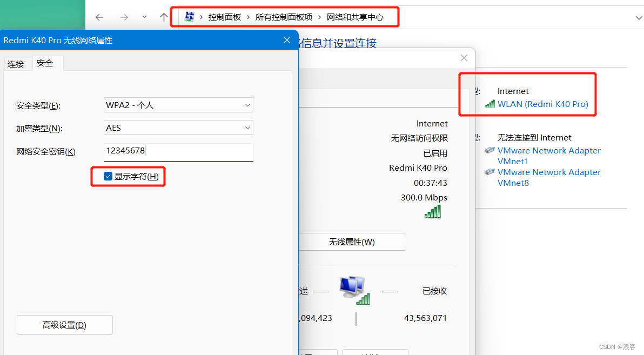Click the signal quality bars in status dialog

[x=432, y=211]
